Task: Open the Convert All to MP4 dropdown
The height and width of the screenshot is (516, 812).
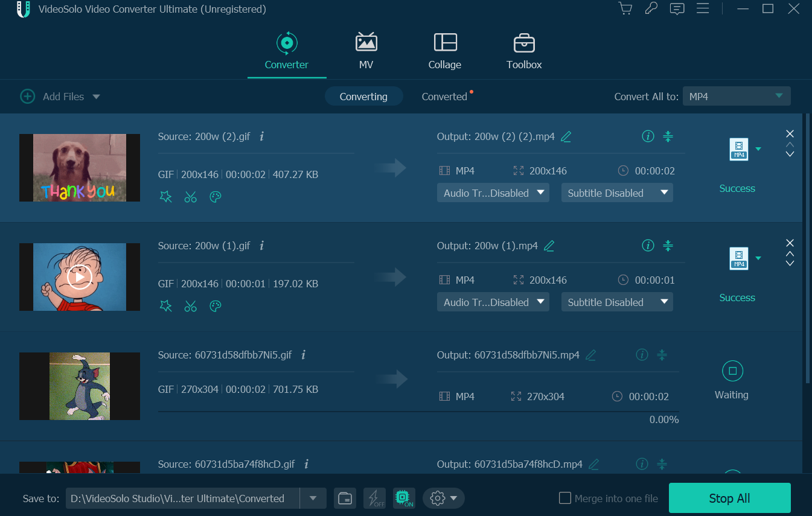Action: pyautogui.click(x=737, y=97)
